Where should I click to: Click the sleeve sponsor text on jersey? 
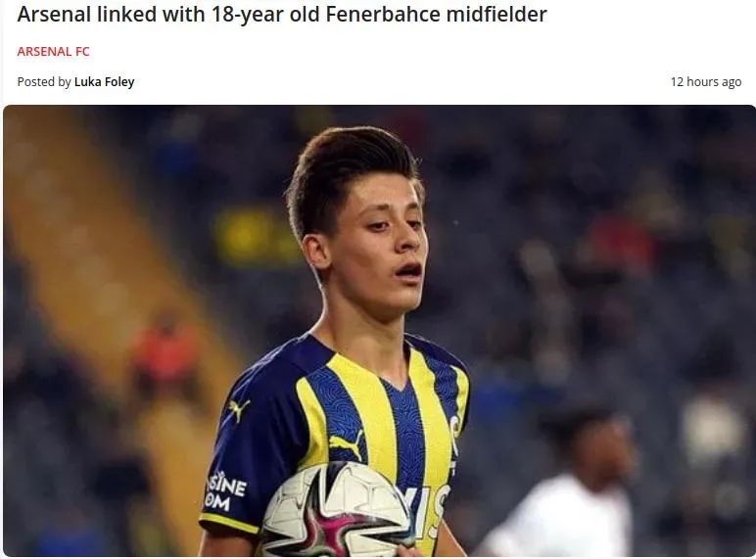click(x=226, y=491)
